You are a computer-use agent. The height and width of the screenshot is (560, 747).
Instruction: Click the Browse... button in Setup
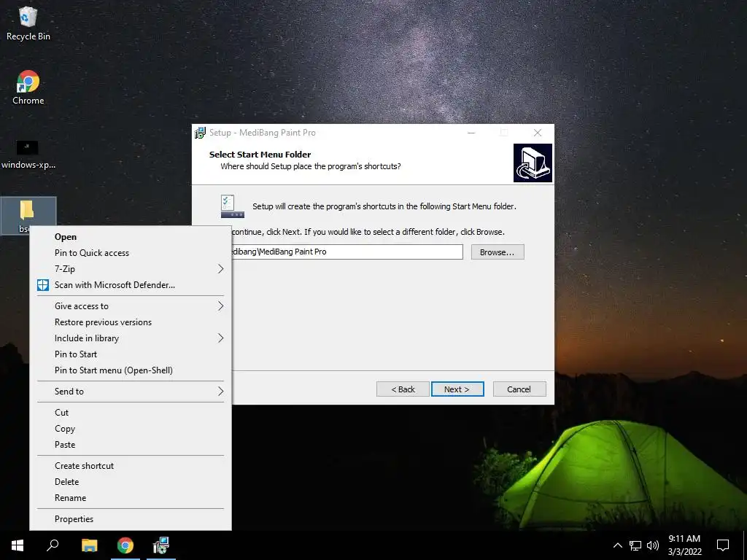point(498,252)
